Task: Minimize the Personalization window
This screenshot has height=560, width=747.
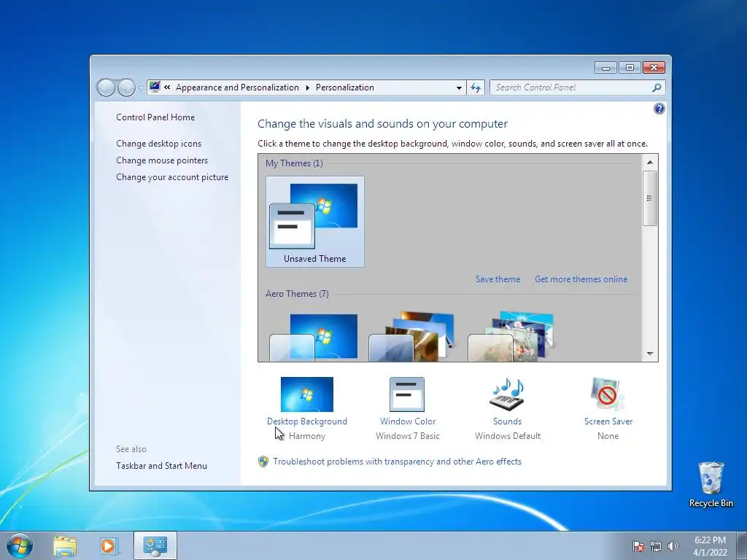Action: pos(605,68)
